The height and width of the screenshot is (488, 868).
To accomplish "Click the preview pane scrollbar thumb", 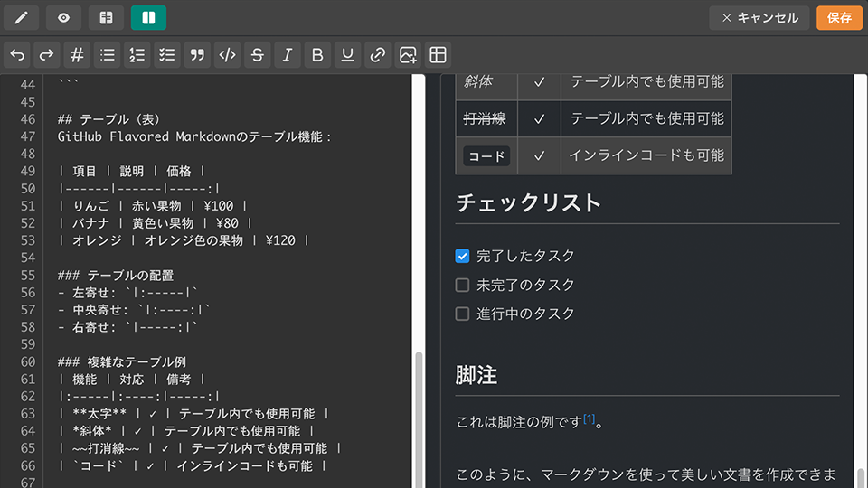I will (860, 477).
